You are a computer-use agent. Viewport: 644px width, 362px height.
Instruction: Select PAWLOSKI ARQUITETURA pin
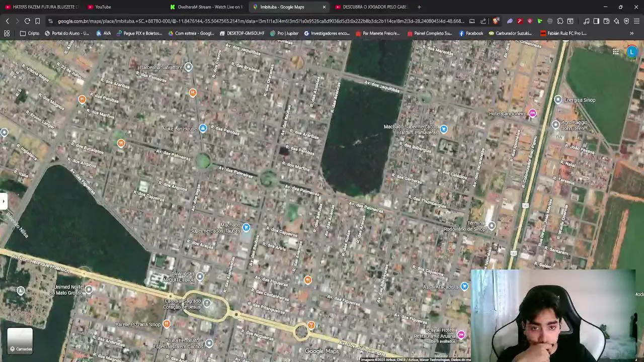200,277
